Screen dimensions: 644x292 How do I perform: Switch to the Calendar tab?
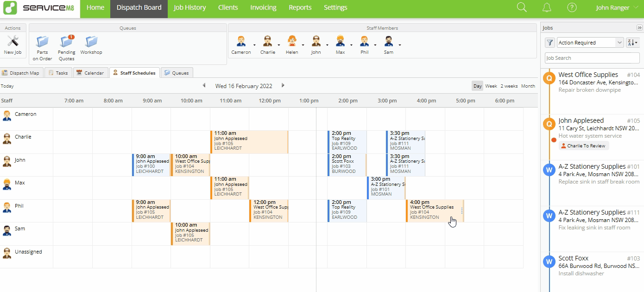(x=90, y=73)
